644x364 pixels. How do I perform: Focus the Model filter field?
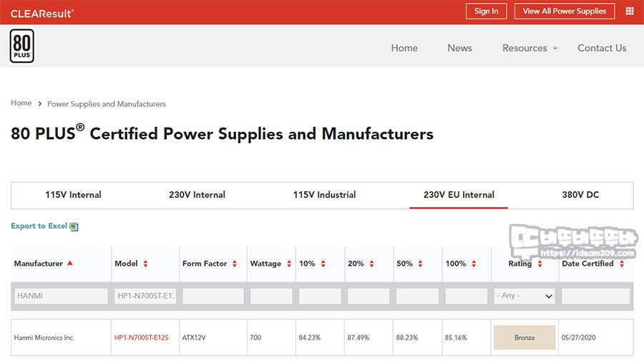(145, 296)
